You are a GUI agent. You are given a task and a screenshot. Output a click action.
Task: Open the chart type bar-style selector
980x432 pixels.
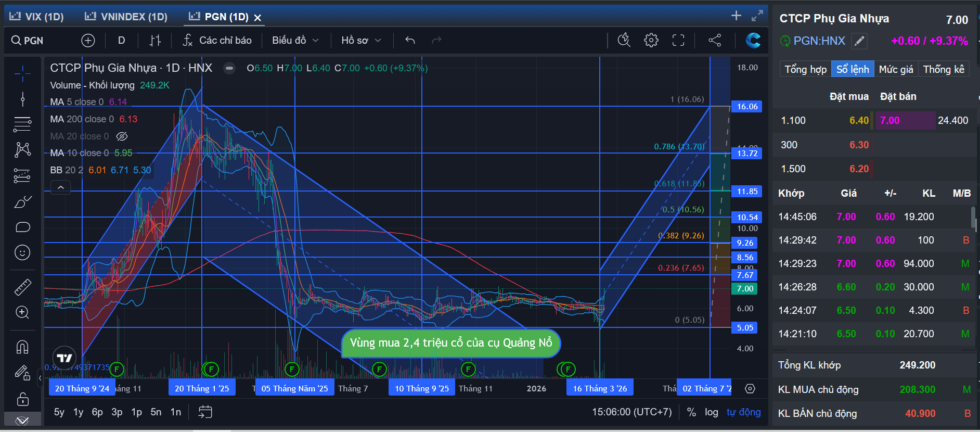pyautogui.click(x=155, y=40)
